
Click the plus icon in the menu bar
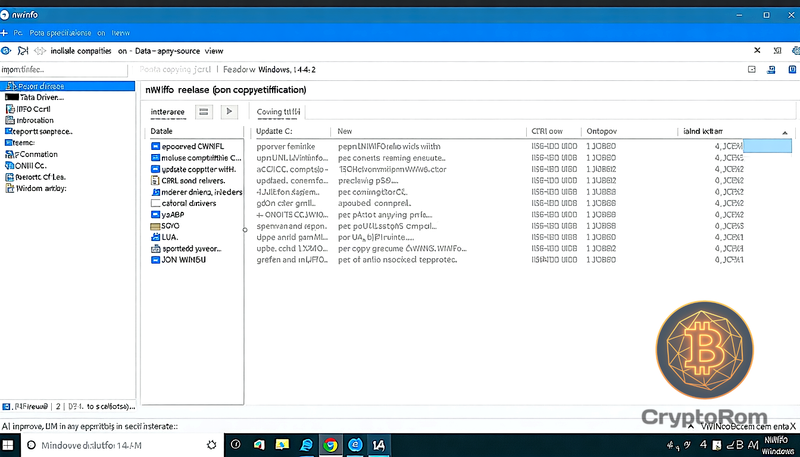[6, 32]
